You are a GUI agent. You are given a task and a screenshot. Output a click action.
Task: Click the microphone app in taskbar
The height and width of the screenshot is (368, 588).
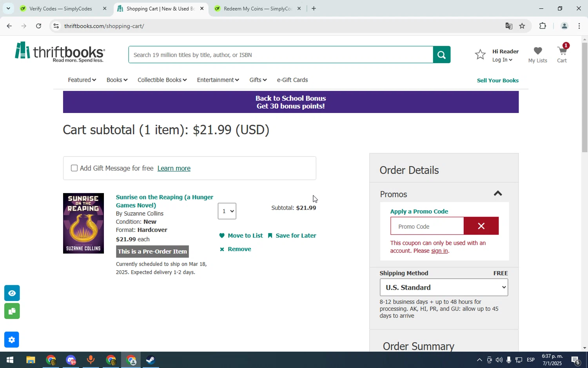pos(91,360)
